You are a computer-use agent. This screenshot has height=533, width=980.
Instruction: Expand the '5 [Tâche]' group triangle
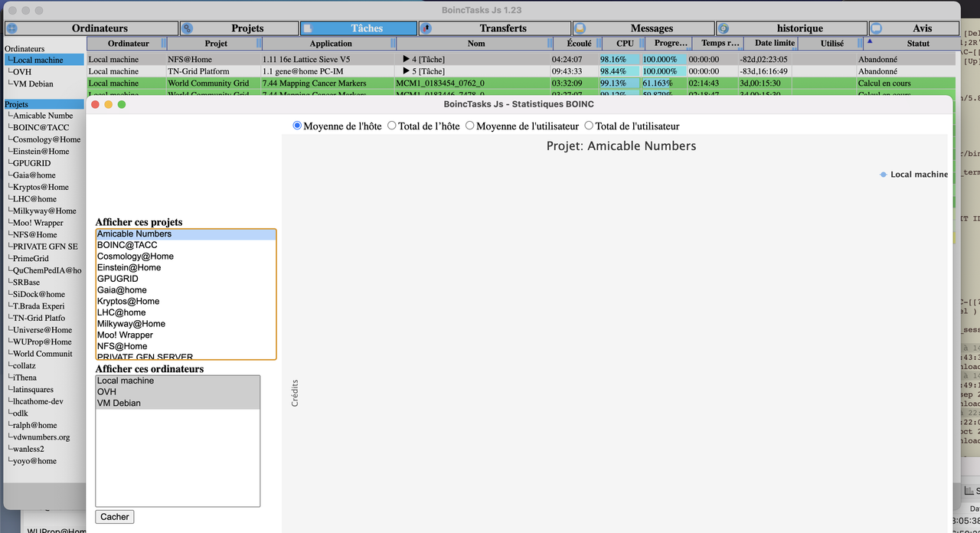406,71
